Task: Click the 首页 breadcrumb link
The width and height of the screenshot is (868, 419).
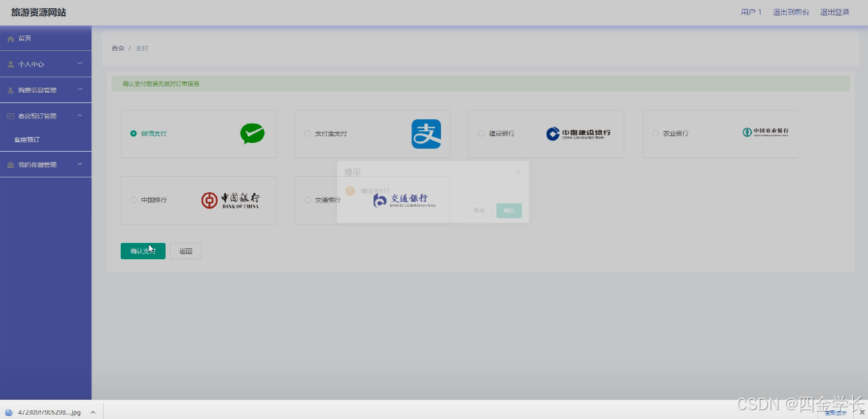Action: 118,49
